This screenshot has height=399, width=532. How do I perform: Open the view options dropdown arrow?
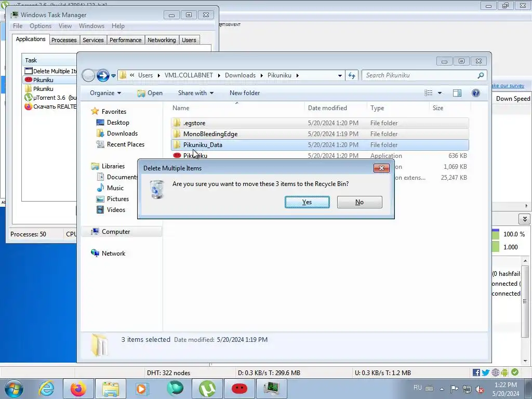pos(440,93)
